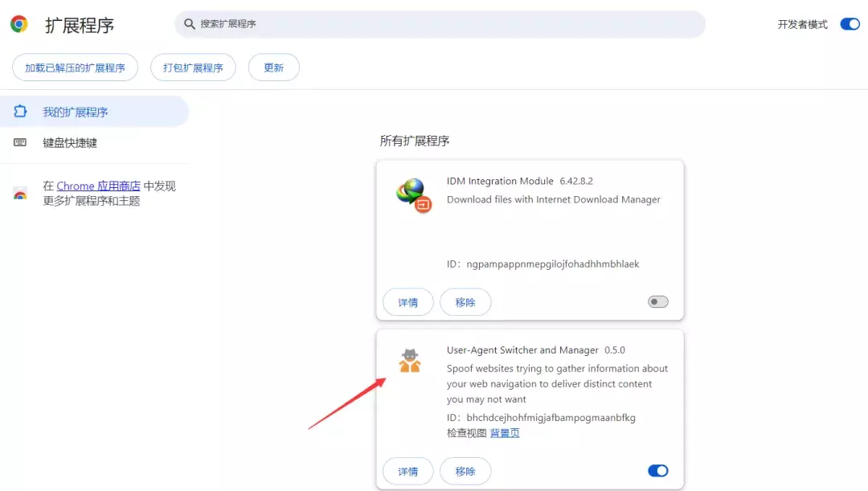Click 移除 for IDM Integration Module
Viewport: 868px width, 491px height.
pyautogui.click(x=465, y=302)
